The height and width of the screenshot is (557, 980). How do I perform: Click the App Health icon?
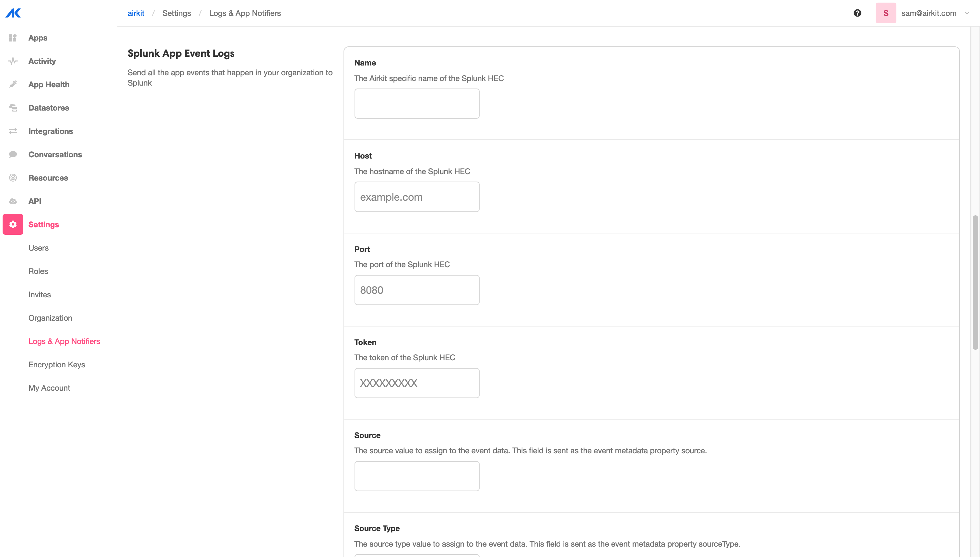coord(13,84)
